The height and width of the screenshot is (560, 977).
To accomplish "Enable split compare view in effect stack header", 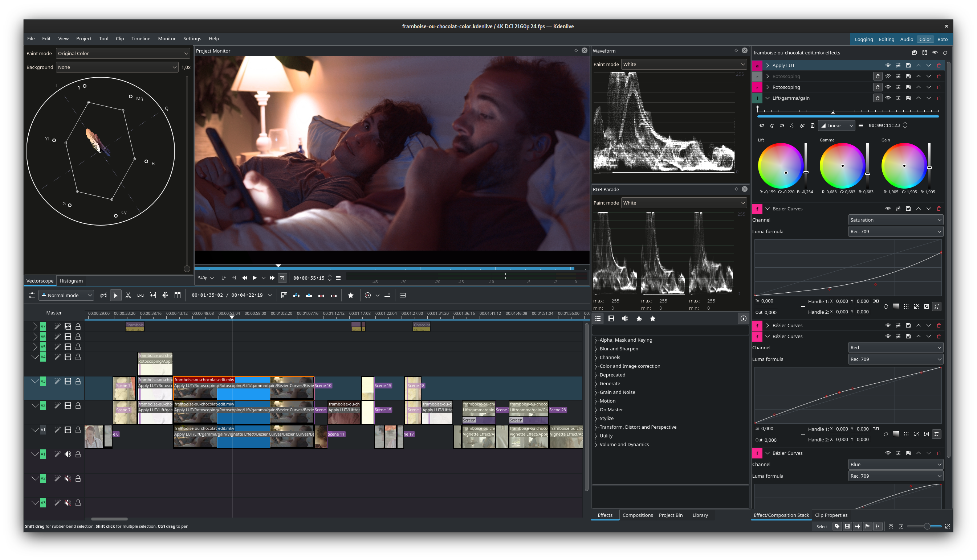I will (x=925, y=53).
